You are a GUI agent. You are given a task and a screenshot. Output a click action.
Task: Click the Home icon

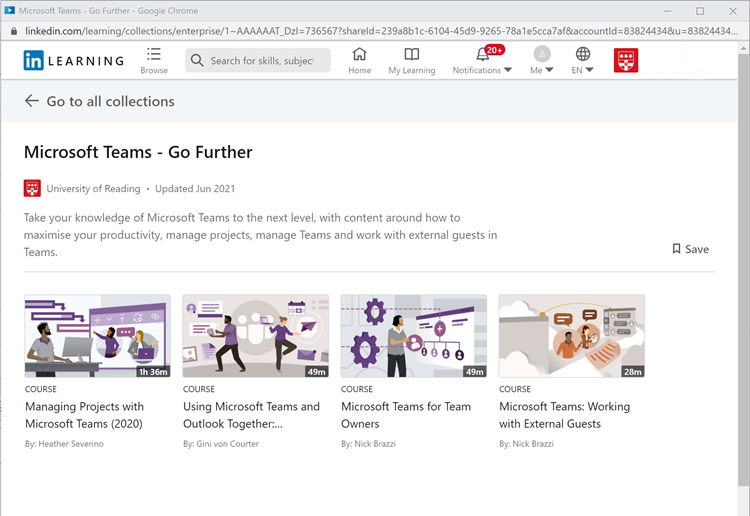coord(359,54)
